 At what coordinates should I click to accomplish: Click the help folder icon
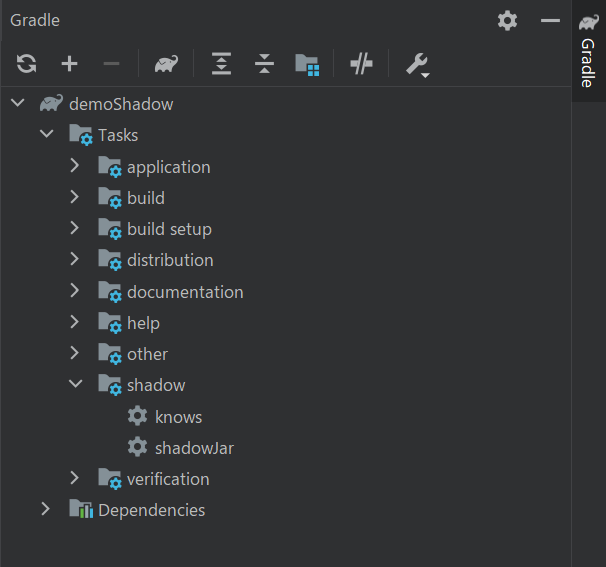pyautogui.click(x=110, y=323)
